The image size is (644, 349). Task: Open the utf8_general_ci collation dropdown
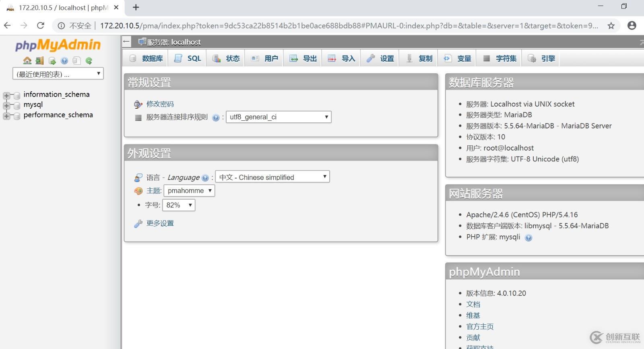(279, 117)
